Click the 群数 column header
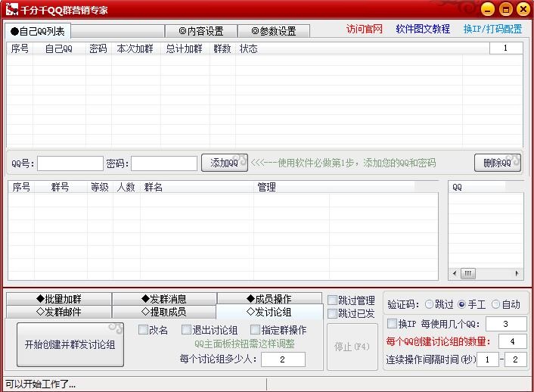 222,48
